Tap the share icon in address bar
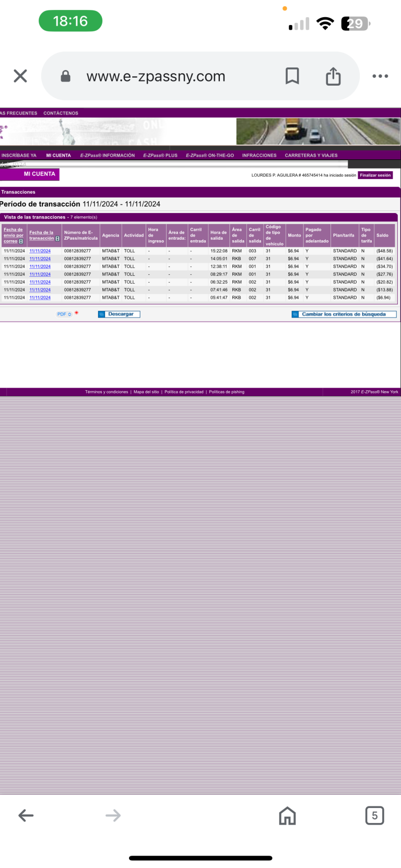The image size is (401, 868). [333, 76]
